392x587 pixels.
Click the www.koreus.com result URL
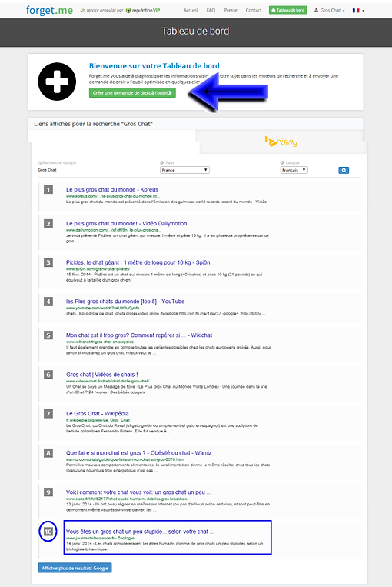pos(113,196)
